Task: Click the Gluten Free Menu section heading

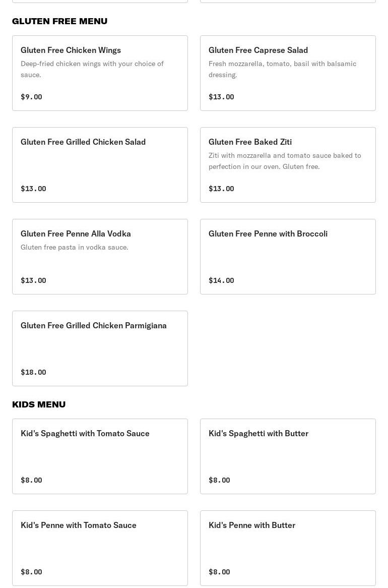Action: [59, 21]
